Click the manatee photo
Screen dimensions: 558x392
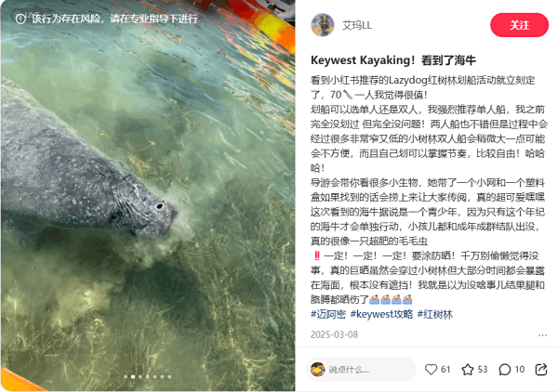[148, 196]
